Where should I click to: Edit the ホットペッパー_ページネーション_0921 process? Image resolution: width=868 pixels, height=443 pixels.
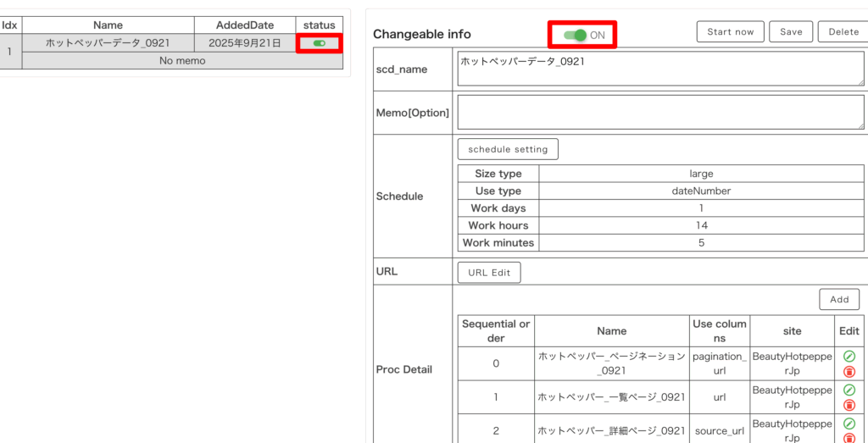click(849, 357)
